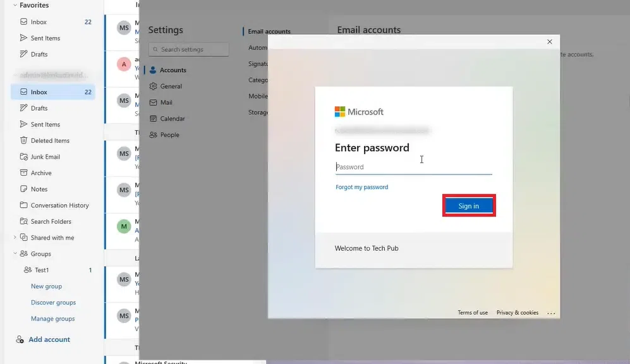This screenshot has width=630, height=364.
Task: Click the People icon in Settings
Action: (153, 135)
